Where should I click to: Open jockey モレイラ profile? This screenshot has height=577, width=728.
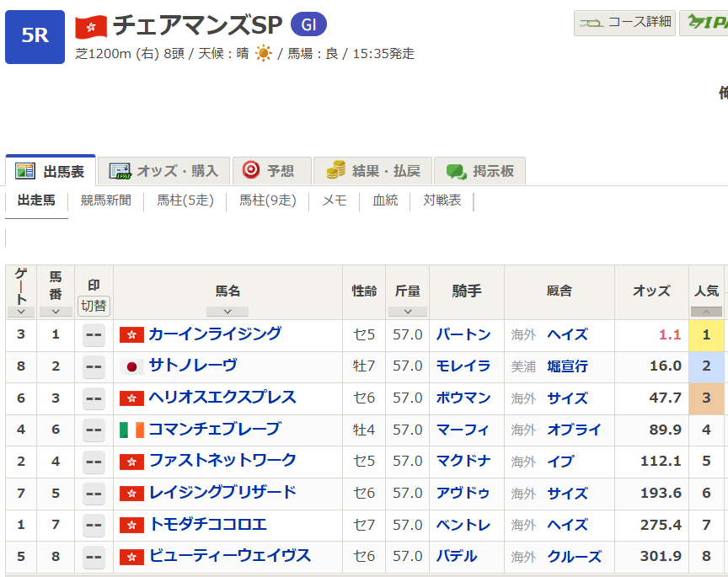[x=463, y=366]
